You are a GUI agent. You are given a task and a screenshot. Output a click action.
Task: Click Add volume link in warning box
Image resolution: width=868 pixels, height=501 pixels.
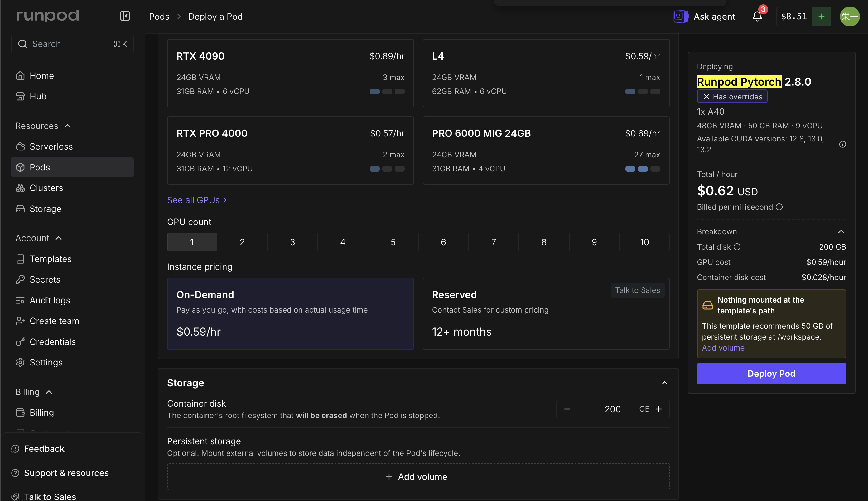pos(723,348)
